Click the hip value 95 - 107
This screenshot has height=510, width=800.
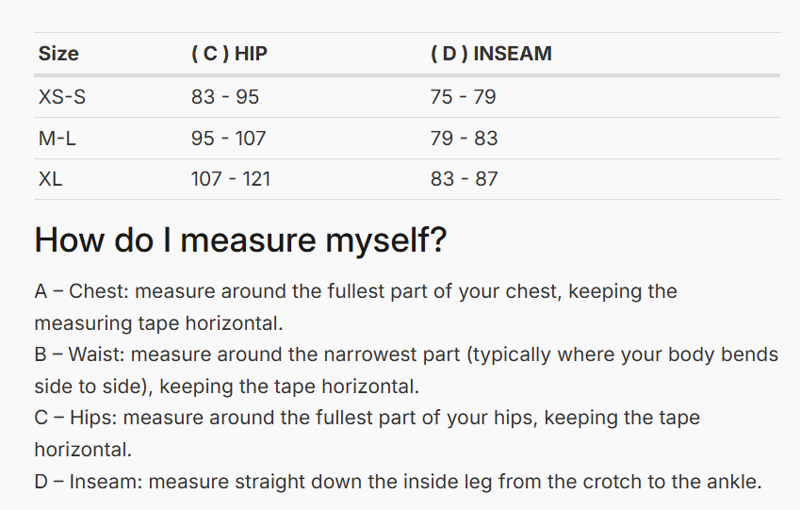228,138
